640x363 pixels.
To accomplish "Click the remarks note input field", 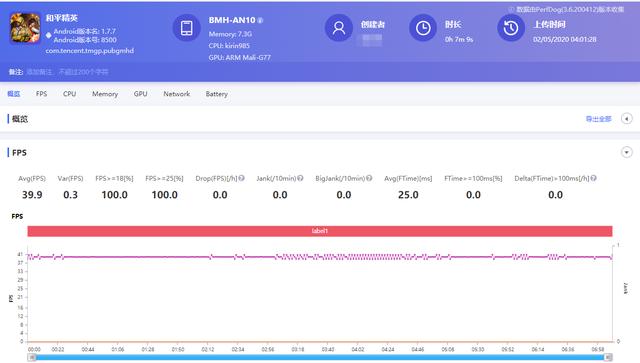I will pos(67,72).
